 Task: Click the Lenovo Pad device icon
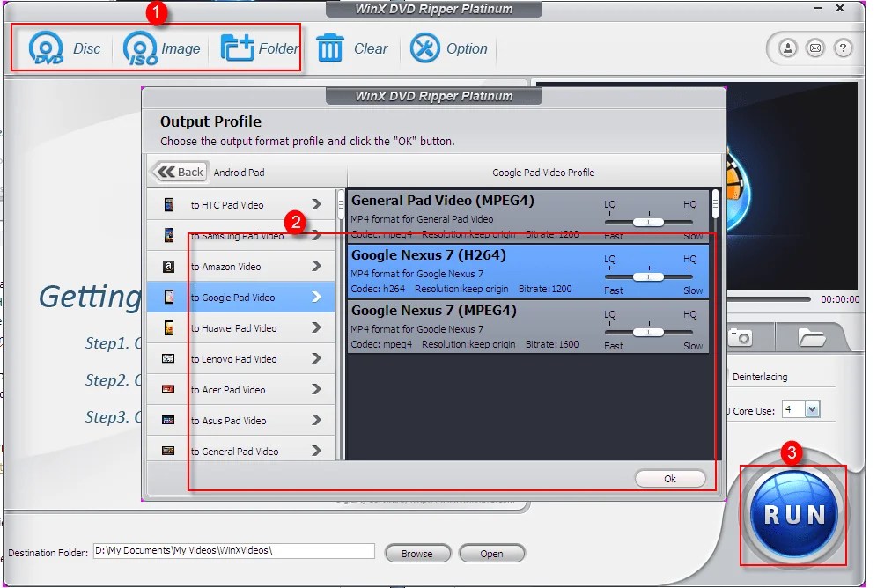click(x=168, y=358)
